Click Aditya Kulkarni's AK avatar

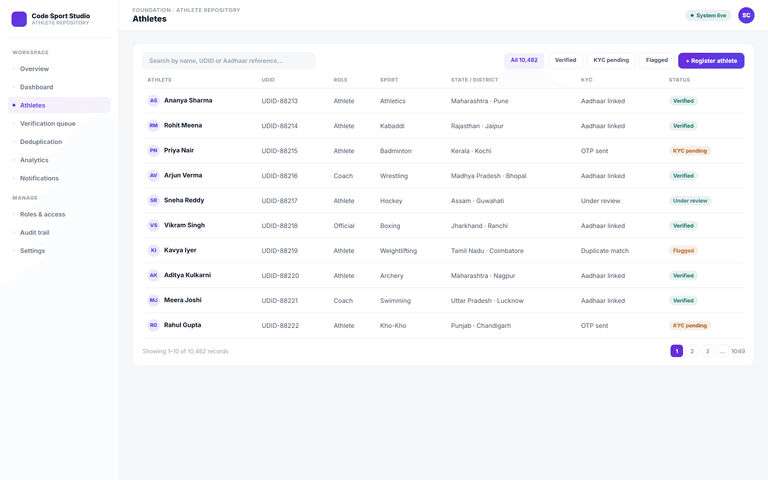pos(153,275)
